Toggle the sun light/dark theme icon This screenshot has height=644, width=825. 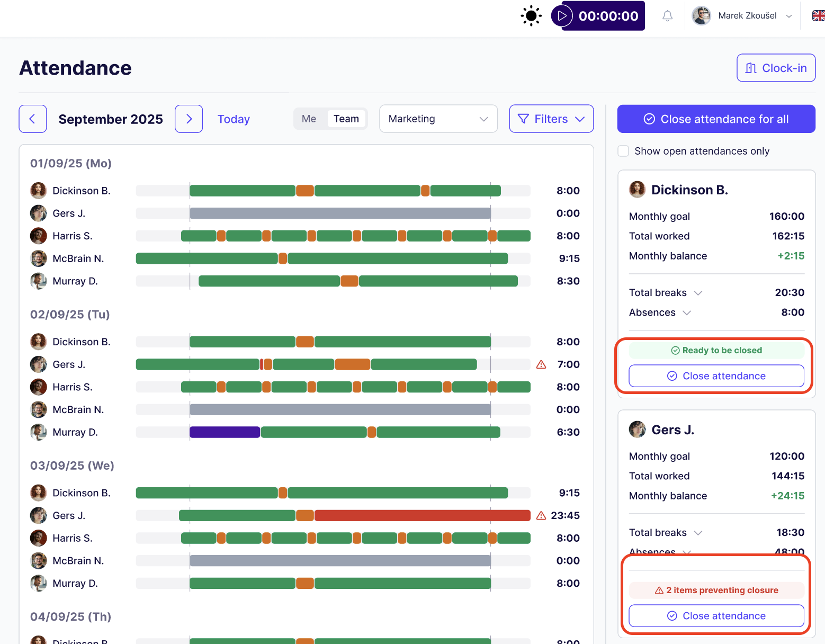coord(531,16)
